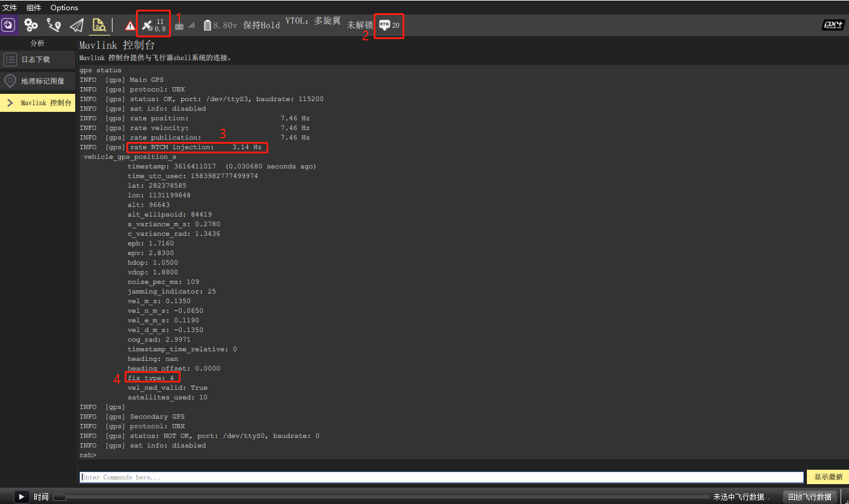849x504 pixels.
Task: Open the 文件 menu
Action: click(9, 7)
